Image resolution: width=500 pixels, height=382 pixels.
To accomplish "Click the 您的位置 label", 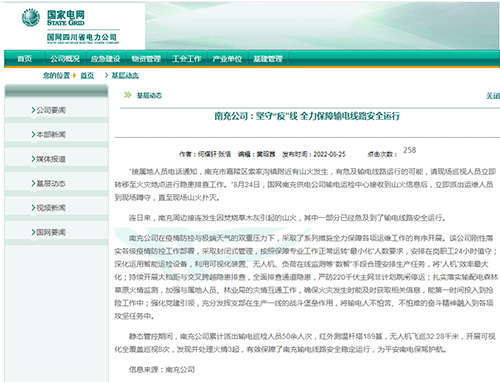I will coord(56,76).
